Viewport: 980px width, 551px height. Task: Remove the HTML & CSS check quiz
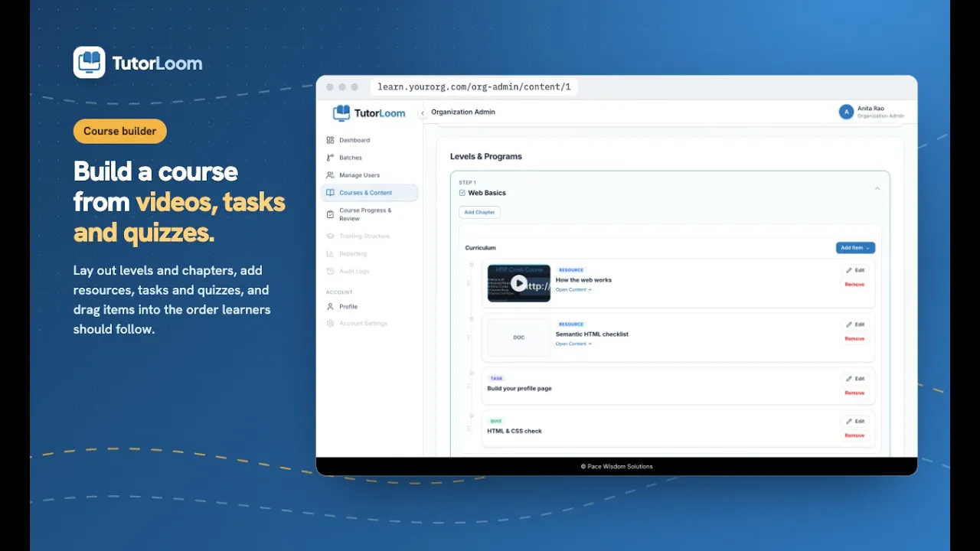(854, 435)
